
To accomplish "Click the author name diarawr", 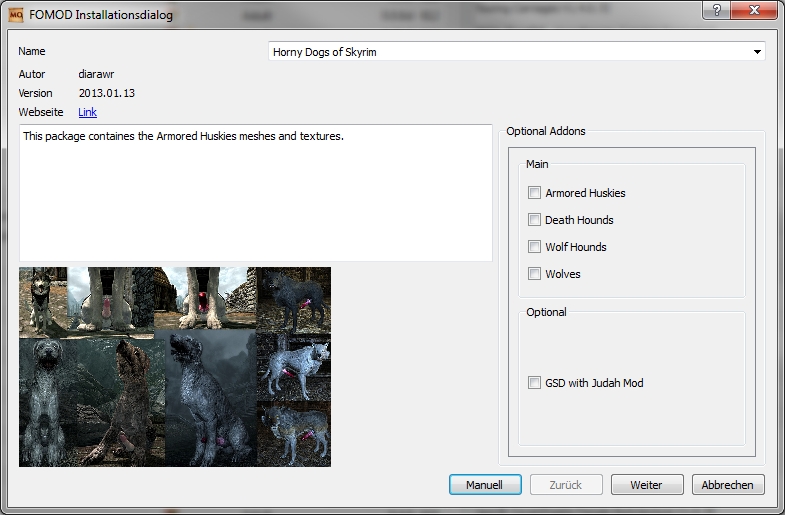I will pyautogui.click(x=96, y=74).
